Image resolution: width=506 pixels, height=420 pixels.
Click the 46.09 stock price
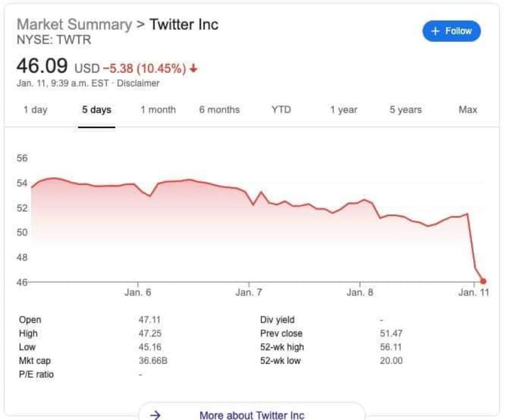point(42,66)
